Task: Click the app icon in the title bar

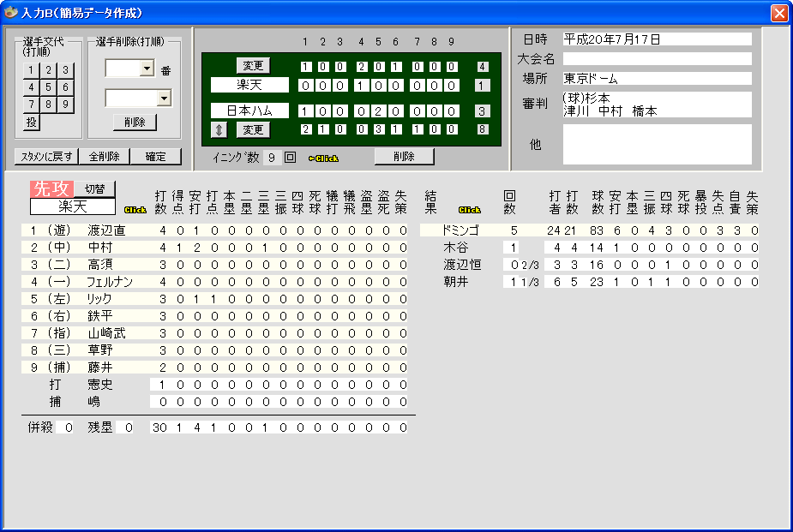Action: pyautogui.click(x=10, y=12)
